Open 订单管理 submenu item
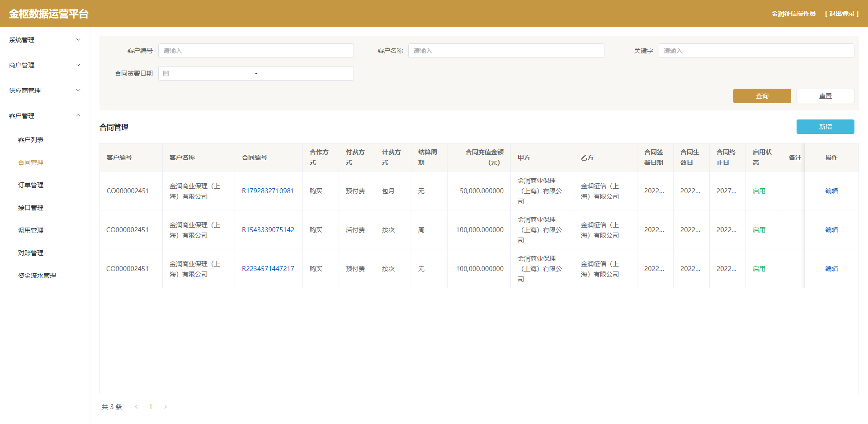This screenshot has width=868, height=424. [x=31, y=185]
